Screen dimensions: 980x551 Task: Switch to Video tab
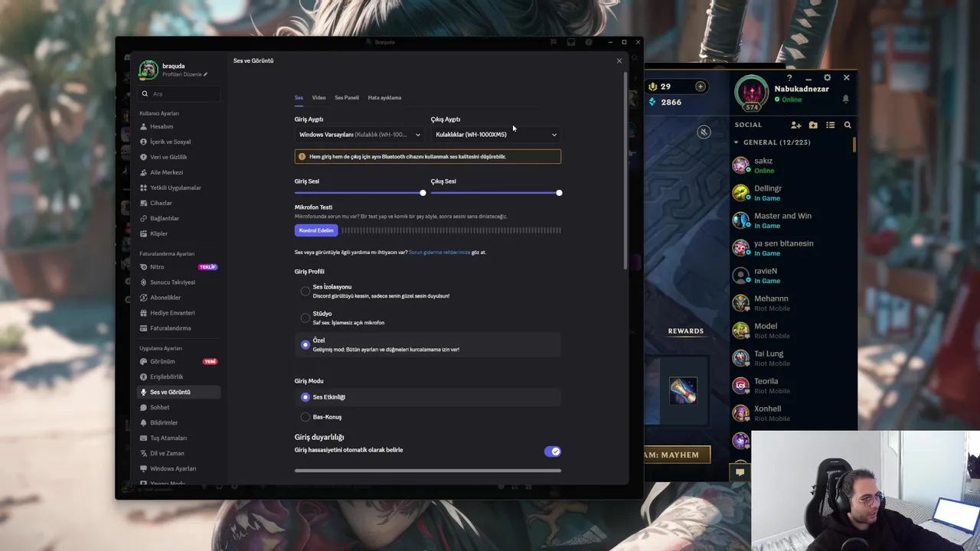point(318,98)
